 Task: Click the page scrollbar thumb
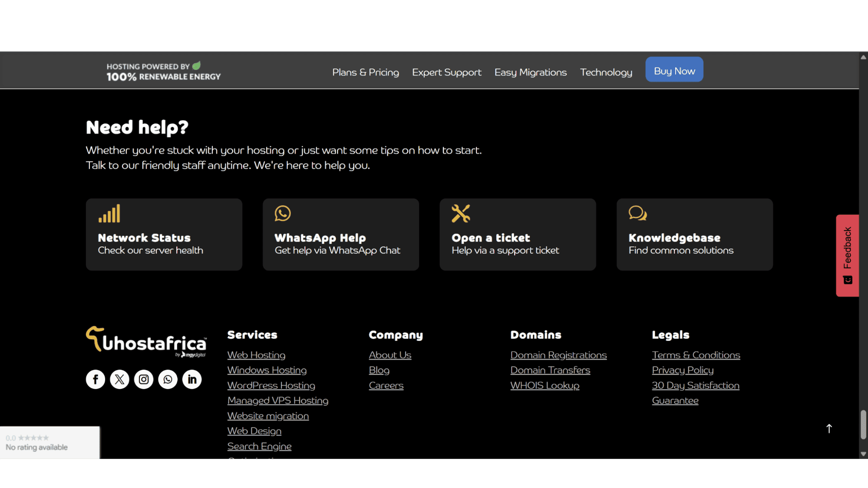[x=863, y=425]
